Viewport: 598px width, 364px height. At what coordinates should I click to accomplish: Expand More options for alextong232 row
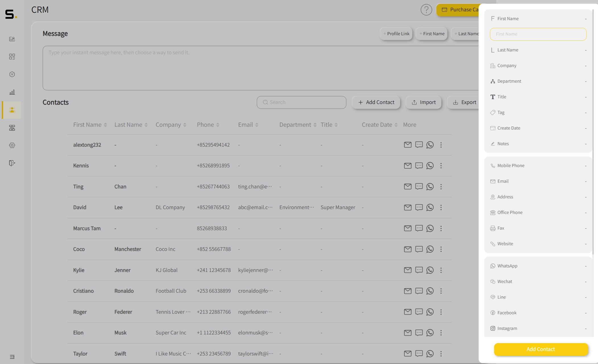pyautogui.click(x=441, y=145)
